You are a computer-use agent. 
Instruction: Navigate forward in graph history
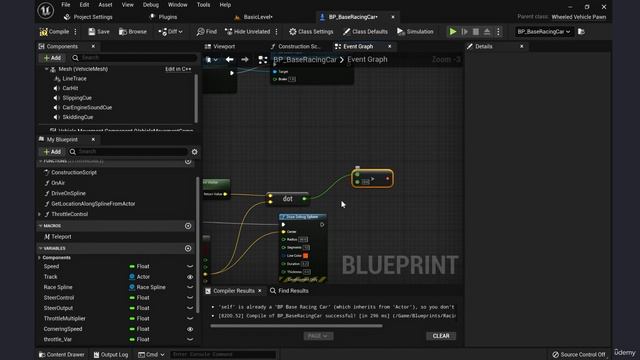[x=244, y=60]
